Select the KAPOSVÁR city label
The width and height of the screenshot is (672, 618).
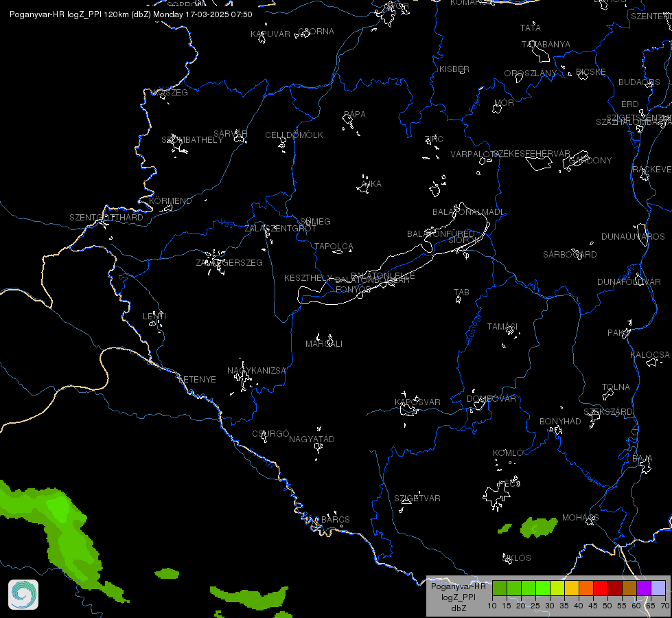417,402
